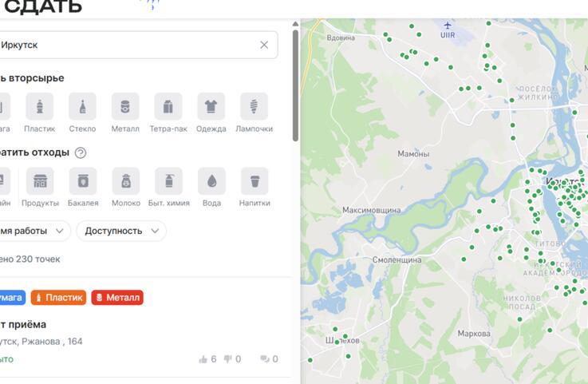Open comments icon showing 0

(x=265, y=359)
